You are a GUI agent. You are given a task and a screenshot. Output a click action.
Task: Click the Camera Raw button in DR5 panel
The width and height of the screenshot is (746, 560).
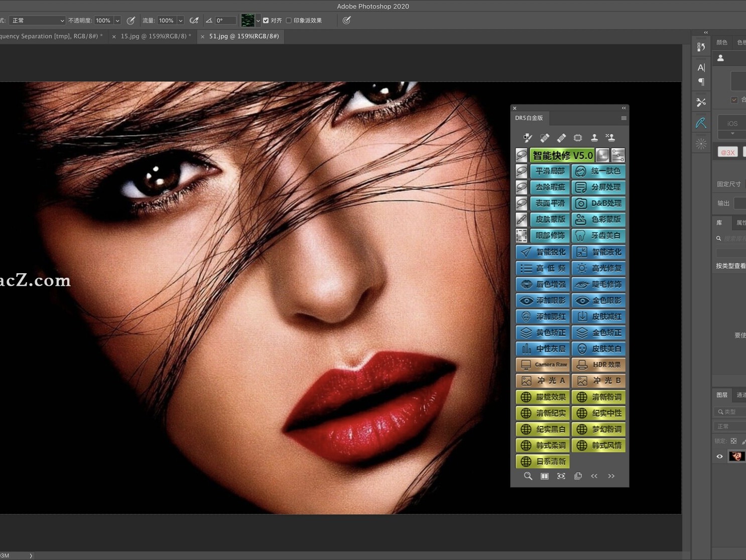542,365
